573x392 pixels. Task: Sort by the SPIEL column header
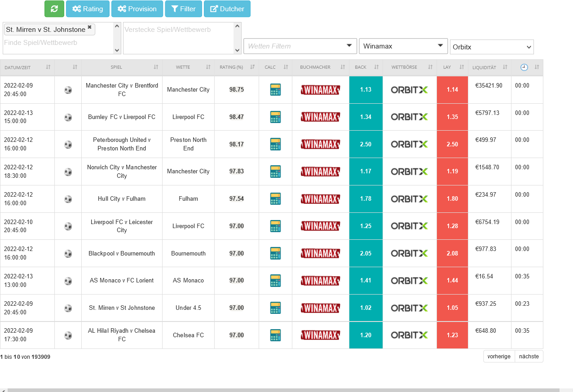122,67
